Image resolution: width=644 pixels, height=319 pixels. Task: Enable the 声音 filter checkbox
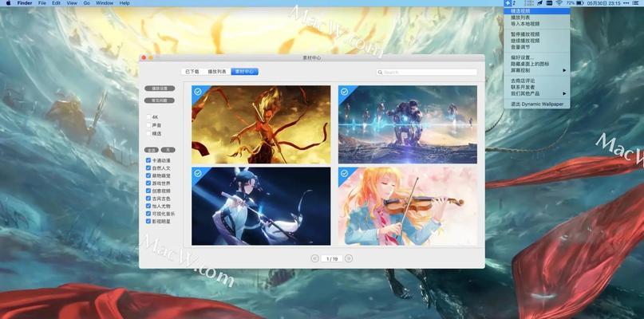click(148, 125)
